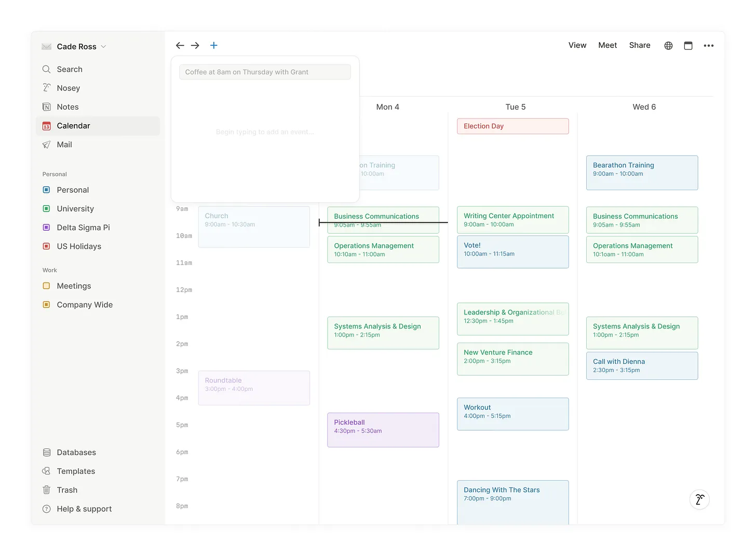Hide the University calendar
The height and width of the screenshot is (556, 756).
pos(46,208)
